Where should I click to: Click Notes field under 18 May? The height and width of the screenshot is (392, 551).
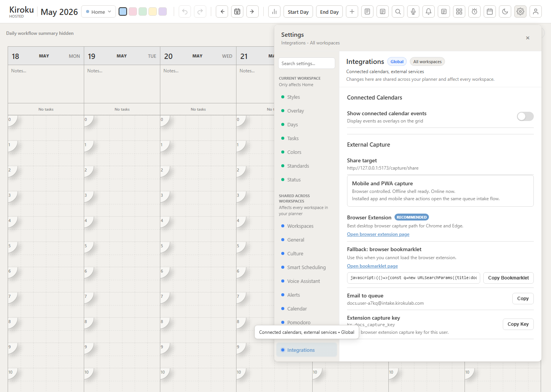[x=46, y=84]
